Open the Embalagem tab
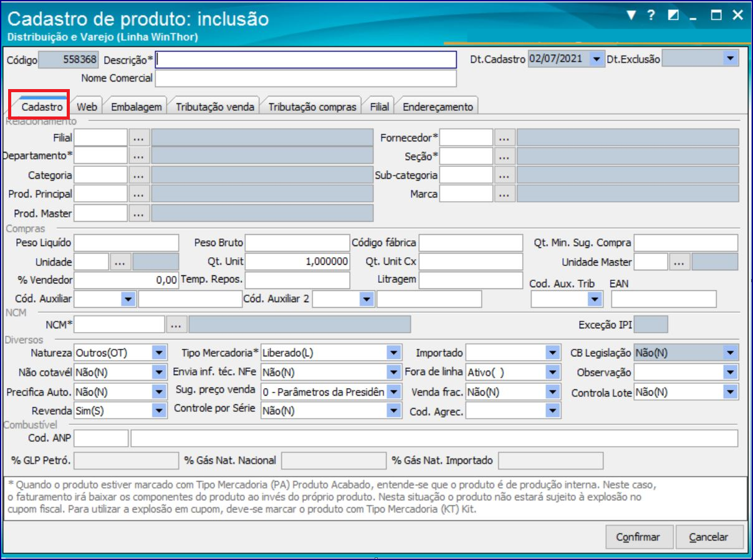The height and width of the screenshot is (560, 753). tap(136, 107)
